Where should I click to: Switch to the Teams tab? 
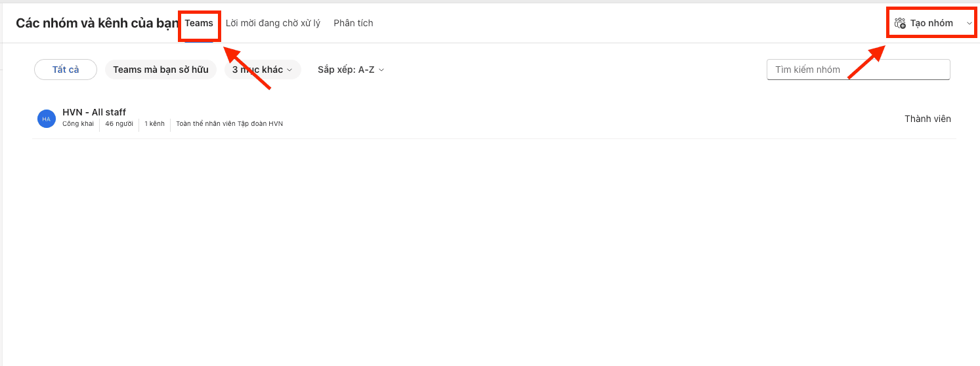pyautogui.click(x=199, y=23)
